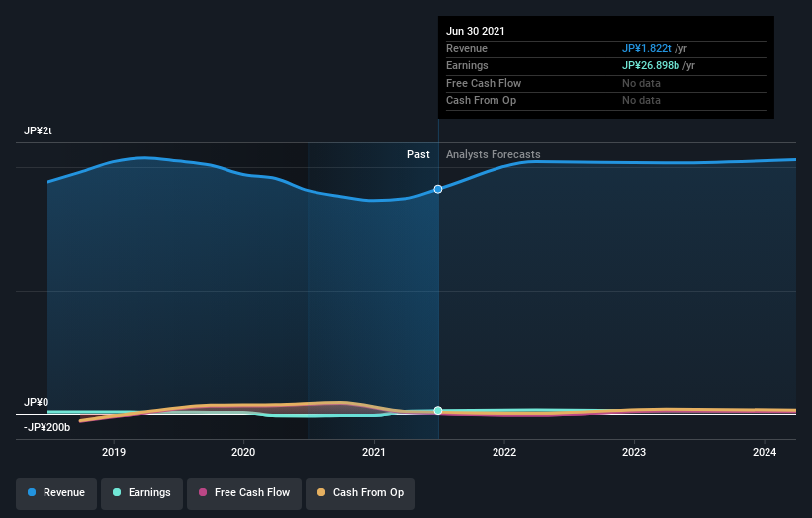Click the 2019 x-axis label
The height and width of the screenshot is (518, 812).
tap(114, 452)
